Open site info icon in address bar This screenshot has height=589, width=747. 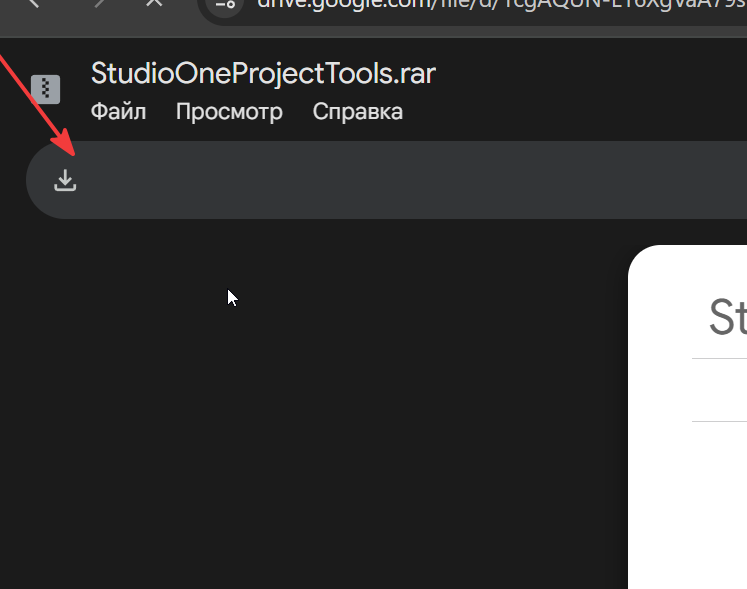(x=225, y=4)
